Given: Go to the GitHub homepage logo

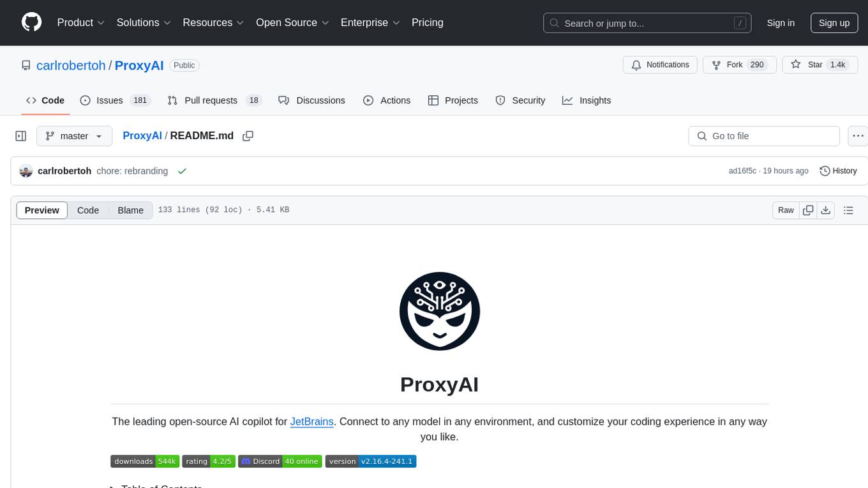Looking at the screenshot, I should (31, 22).
